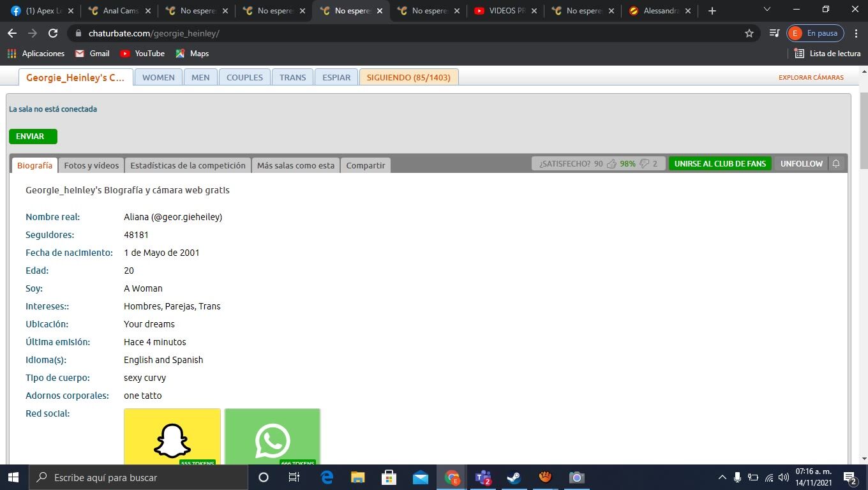
Task: Toggle the notification bell for this room
Action: (835, 164)
